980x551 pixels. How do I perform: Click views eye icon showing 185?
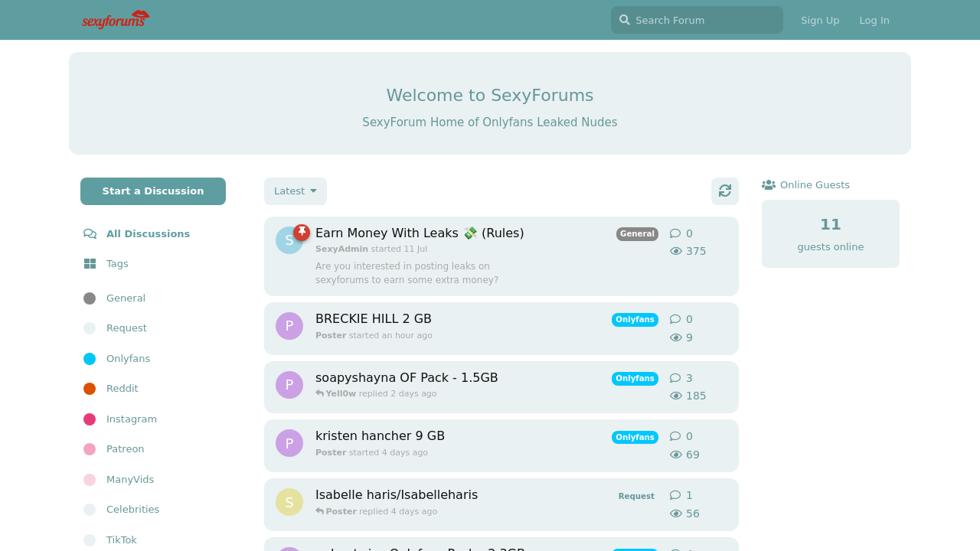(676, 396)
